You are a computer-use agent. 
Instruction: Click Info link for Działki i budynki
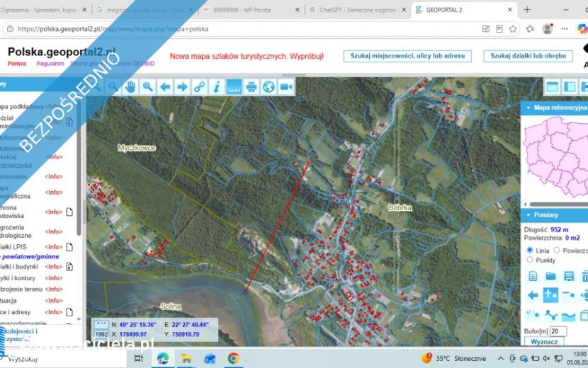click(54, 266)
